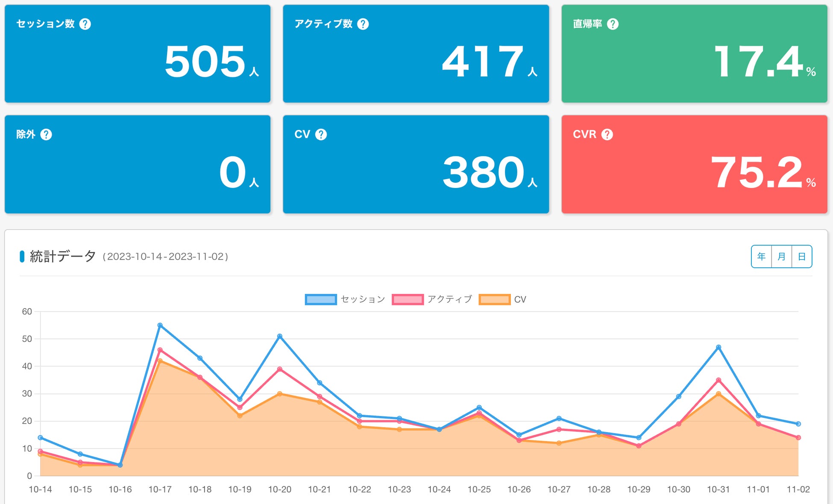This screenshot has width=833, height=504.
Task: Click セッション data point at 10-31
Action: [719, 347]
